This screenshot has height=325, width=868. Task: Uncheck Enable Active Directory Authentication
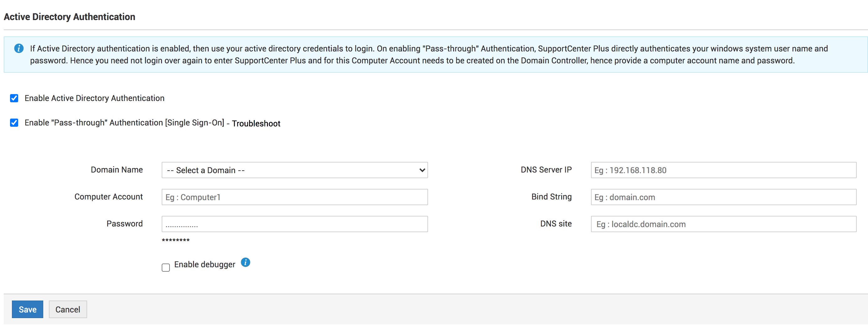[14, 98]
